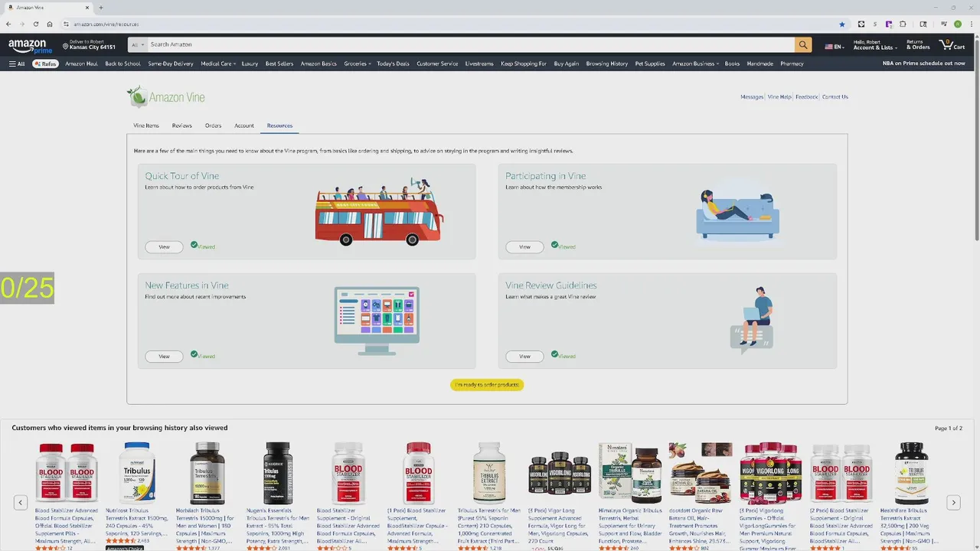This screenshot has width=980, height=551.
Task: Click the site information icon in address bar
Action: (x=66, y=24)
